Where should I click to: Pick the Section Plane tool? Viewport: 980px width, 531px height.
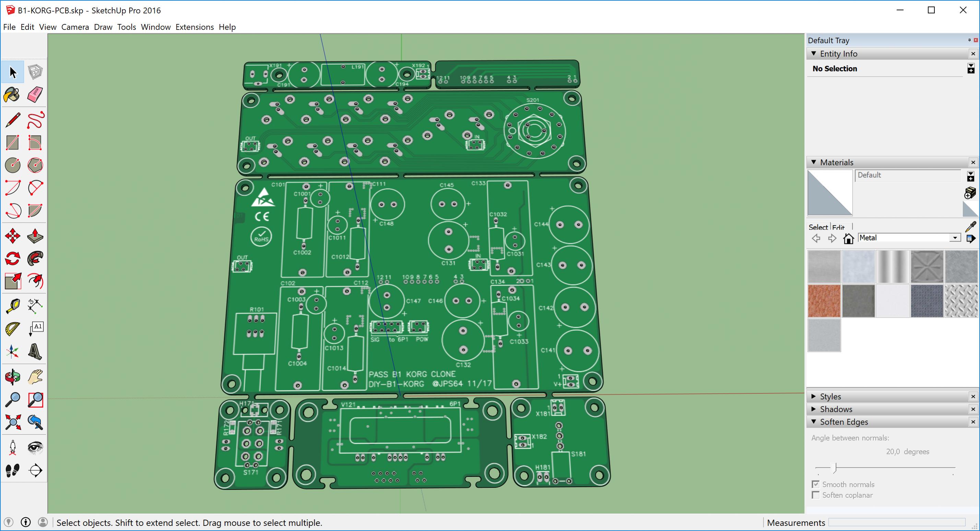click(x=35, y=471)
